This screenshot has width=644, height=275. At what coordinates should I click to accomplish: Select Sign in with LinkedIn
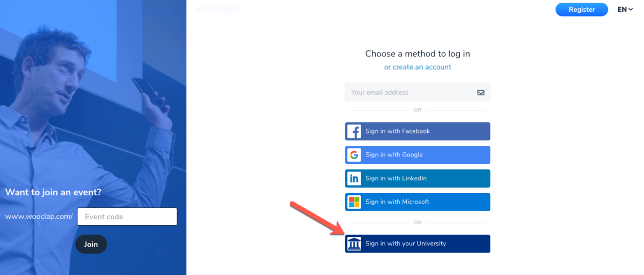(418, 179)
